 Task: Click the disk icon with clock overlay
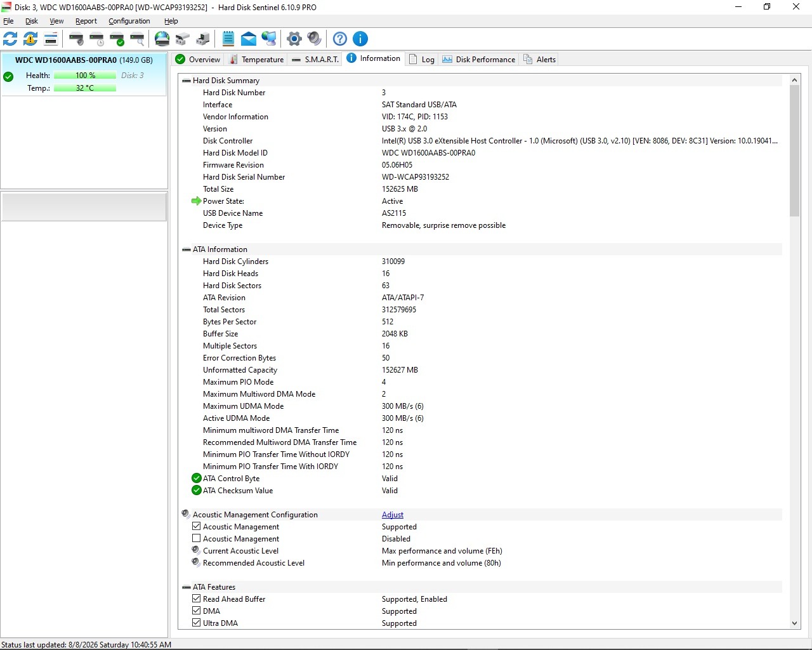click(96, 39)
